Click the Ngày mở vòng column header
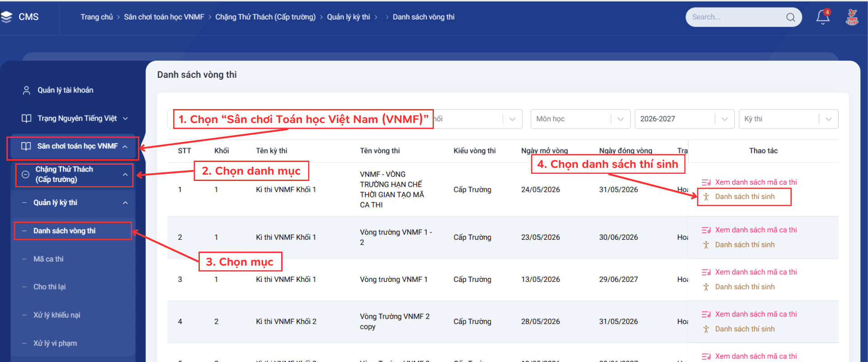Viewport: 868px width, 362px height. point(544,151)
